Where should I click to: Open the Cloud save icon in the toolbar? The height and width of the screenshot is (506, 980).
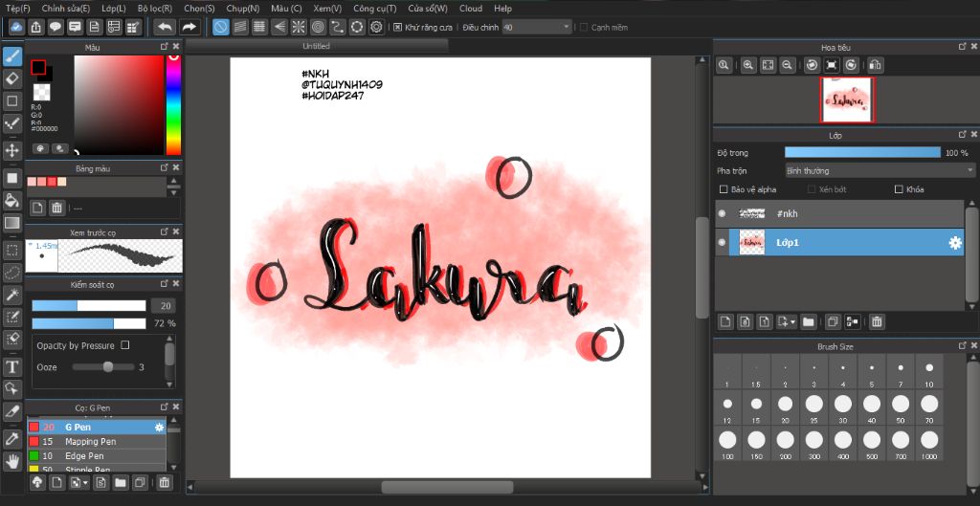click(x=17, y=27)
